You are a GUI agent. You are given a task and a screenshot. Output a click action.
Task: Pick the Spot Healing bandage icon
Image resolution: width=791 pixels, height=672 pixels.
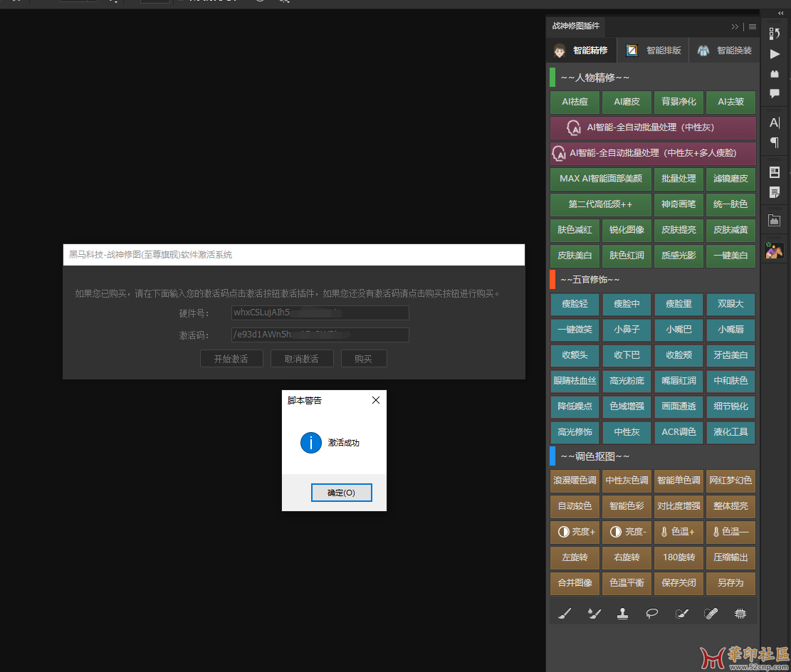[x=711, y=614]
